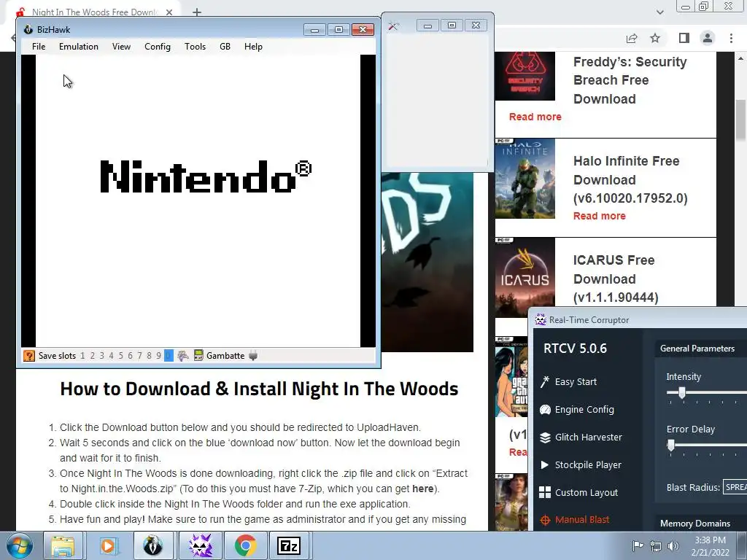The image size is (747, 560).
Task: Select save slot 4 in BizHawk
Action: point(111,356)
